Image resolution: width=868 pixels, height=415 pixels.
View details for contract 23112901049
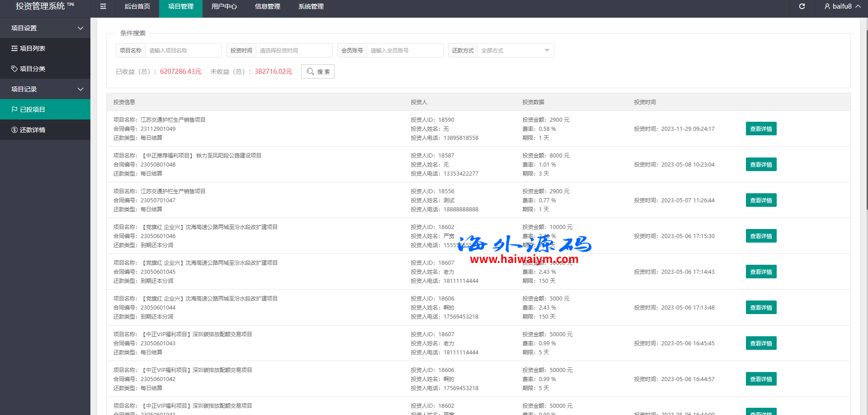(761, 129)
